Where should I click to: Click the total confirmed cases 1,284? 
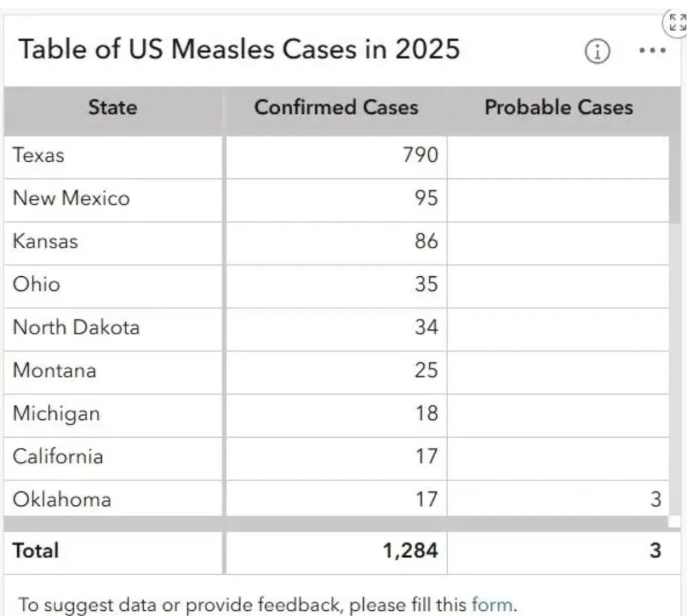coord(410,551)
